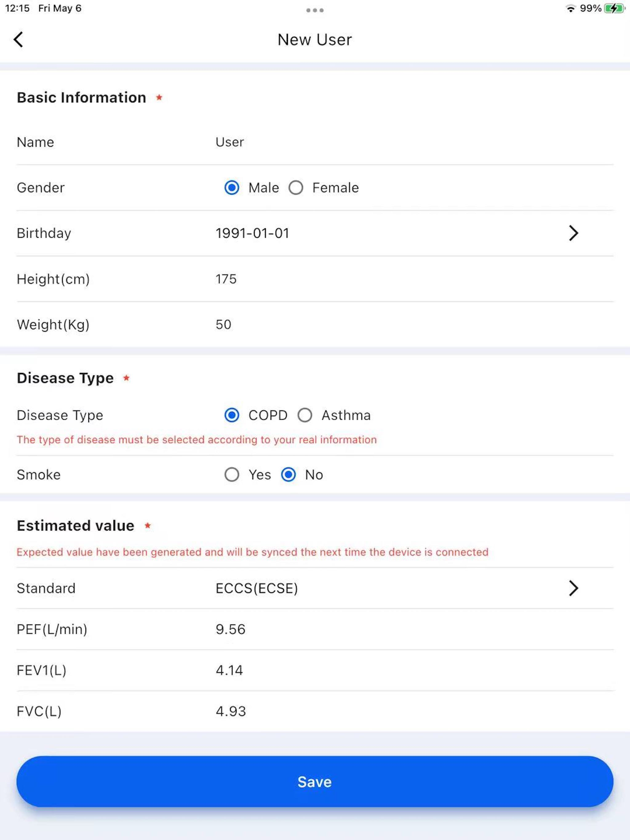Tap the Wi-Fi status icon
This screenshot has height=840, width=630.
coord(570,8)
